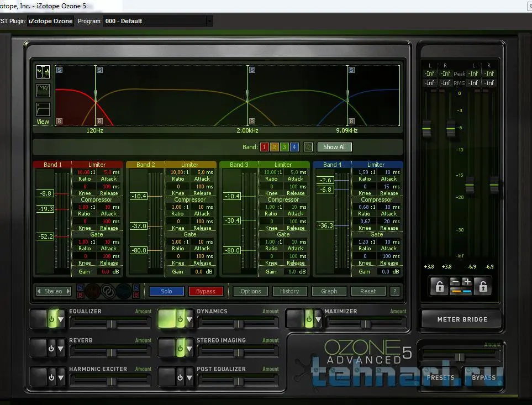
Task: Click the Show All bands button
Action: 335,147
